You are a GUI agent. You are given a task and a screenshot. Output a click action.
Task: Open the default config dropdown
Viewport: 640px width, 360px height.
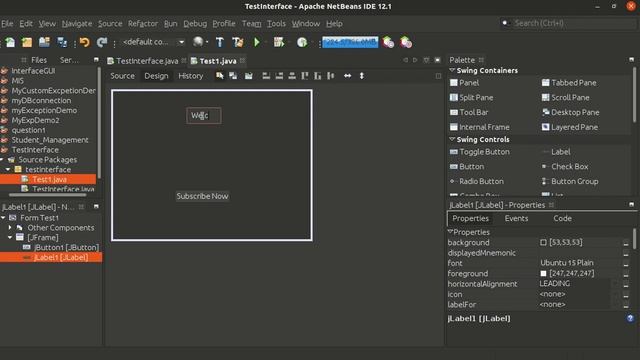[x=153, y=42]
